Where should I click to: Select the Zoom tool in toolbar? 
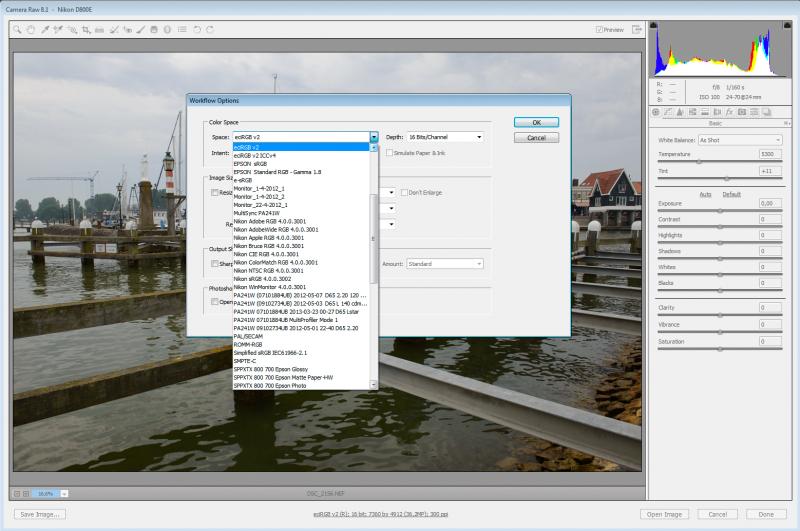17,30
